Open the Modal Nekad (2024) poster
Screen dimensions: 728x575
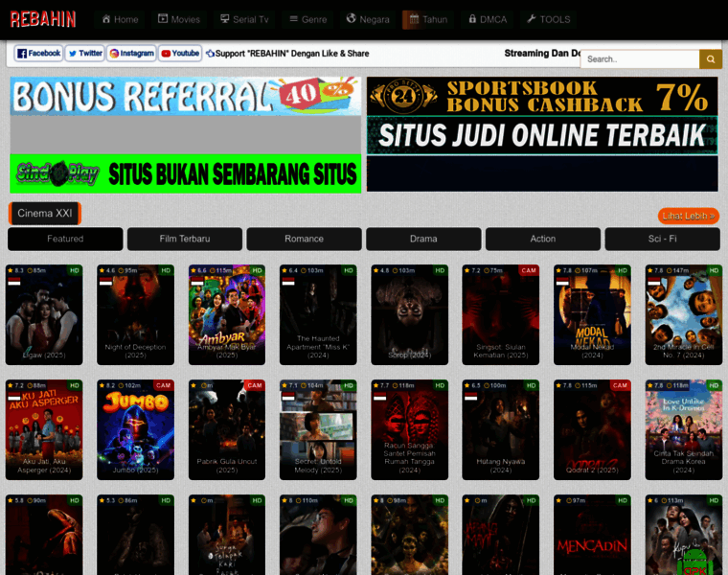[x=592, y=315]
